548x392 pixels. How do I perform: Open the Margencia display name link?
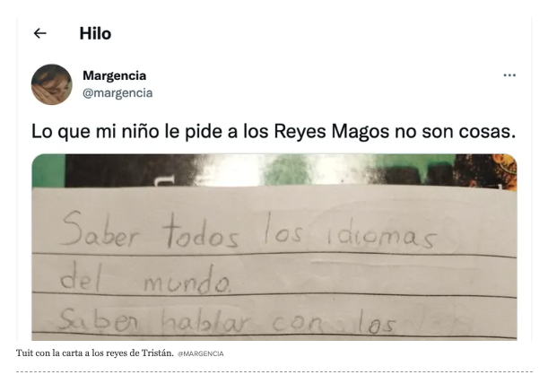tap(114, 75)
